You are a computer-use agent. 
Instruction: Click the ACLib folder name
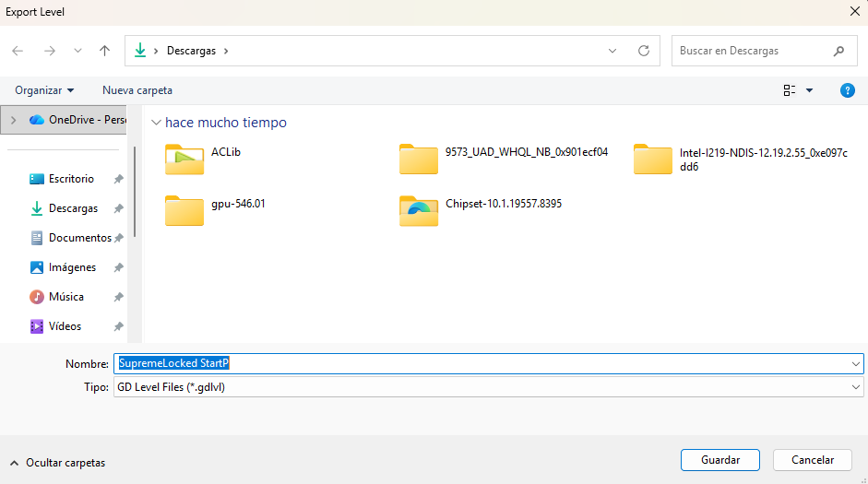click(x=226, y=152)
